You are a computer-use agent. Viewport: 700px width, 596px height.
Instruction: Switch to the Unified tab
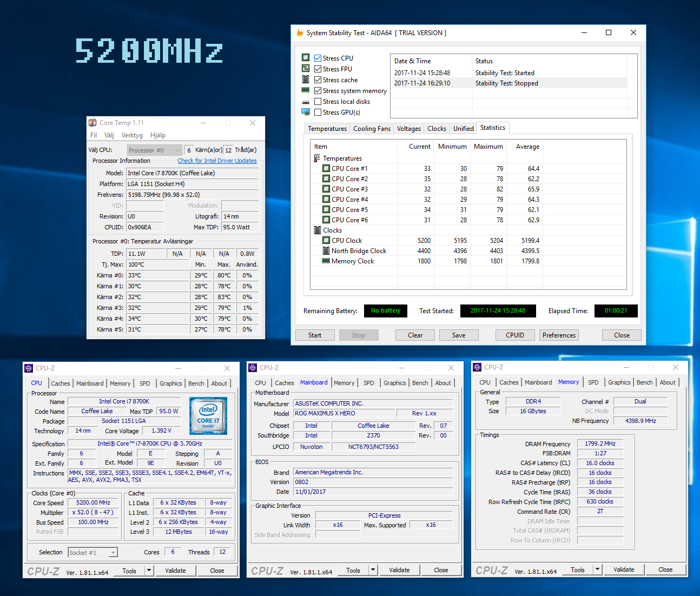464,129
